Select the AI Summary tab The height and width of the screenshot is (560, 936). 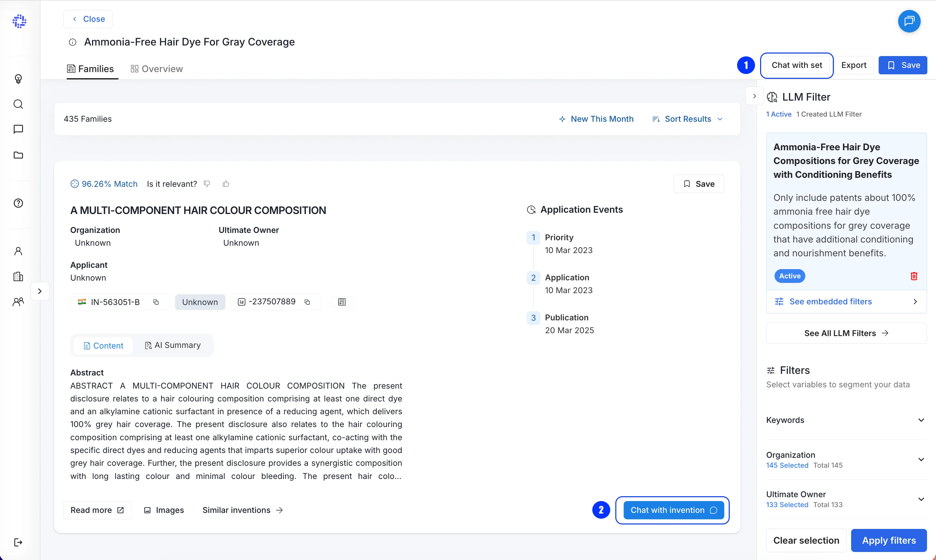173,346
